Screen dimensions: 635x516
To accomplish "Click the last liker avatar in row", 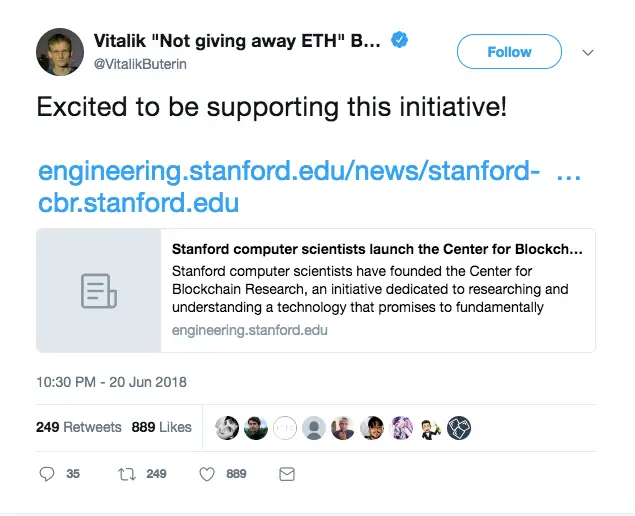I will point(459,427).
